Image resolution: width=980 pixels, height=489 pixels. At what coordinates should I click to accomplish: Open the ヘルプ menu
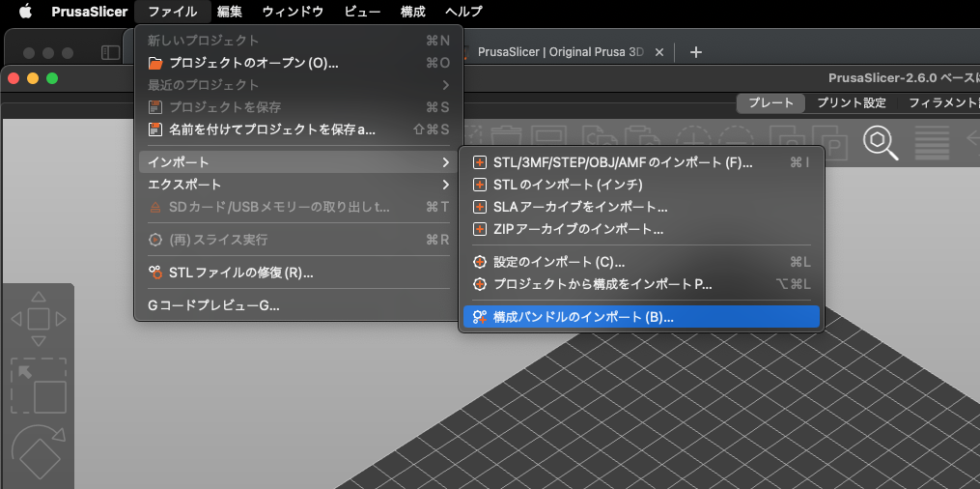click(x=463, y=12)
